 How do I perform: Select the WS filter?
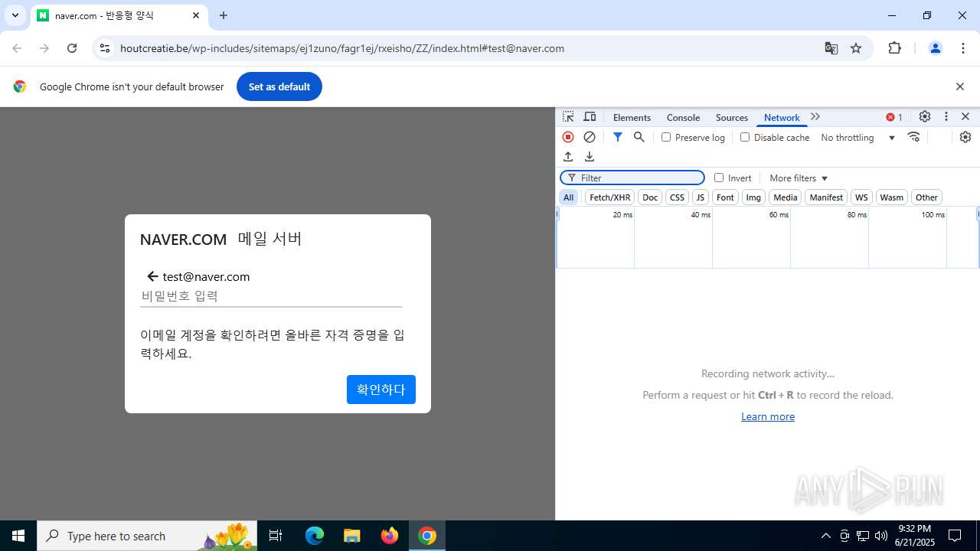point(861,197)
